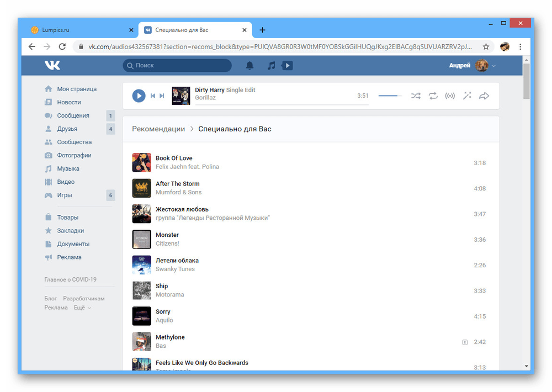Viewport: 552px width, 392px height.
Task: Play Ship by Motorama
Action: click(141, 290)
